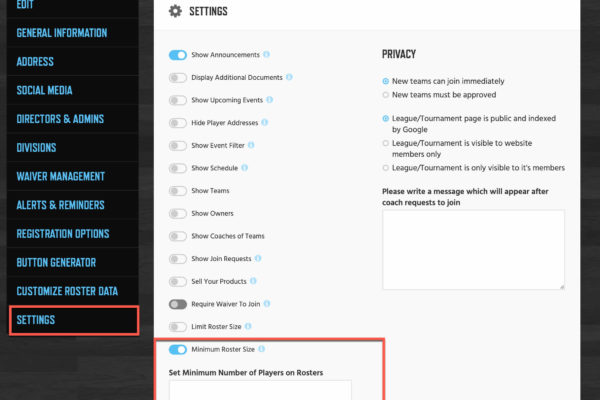Screen dimensions: 600x400
Task: Choose League/Tournament visible to website members only
Action: [x=385, y=143]
